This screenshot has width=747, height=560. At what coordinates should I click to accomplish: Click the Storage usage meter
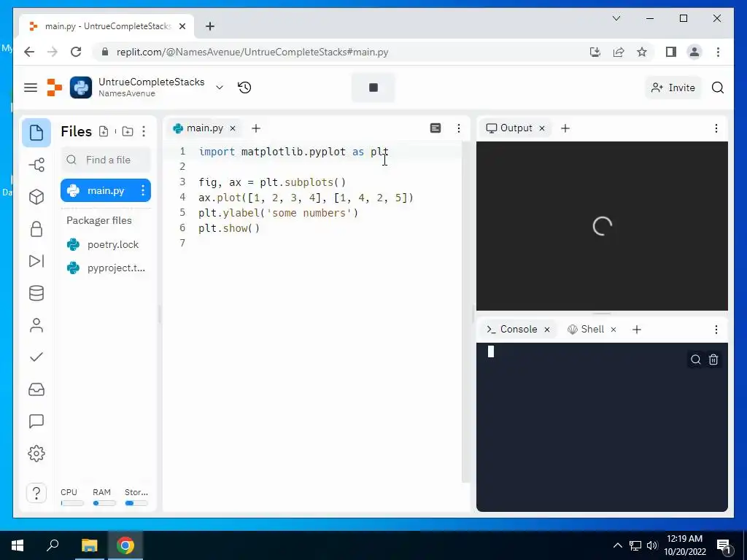136,497
